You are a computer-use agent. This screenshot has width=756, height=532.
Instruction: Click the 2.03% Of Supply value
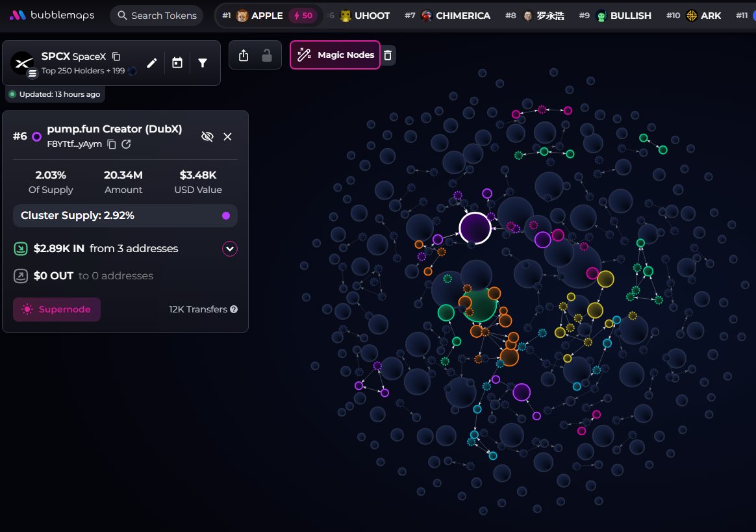point(51,175)
